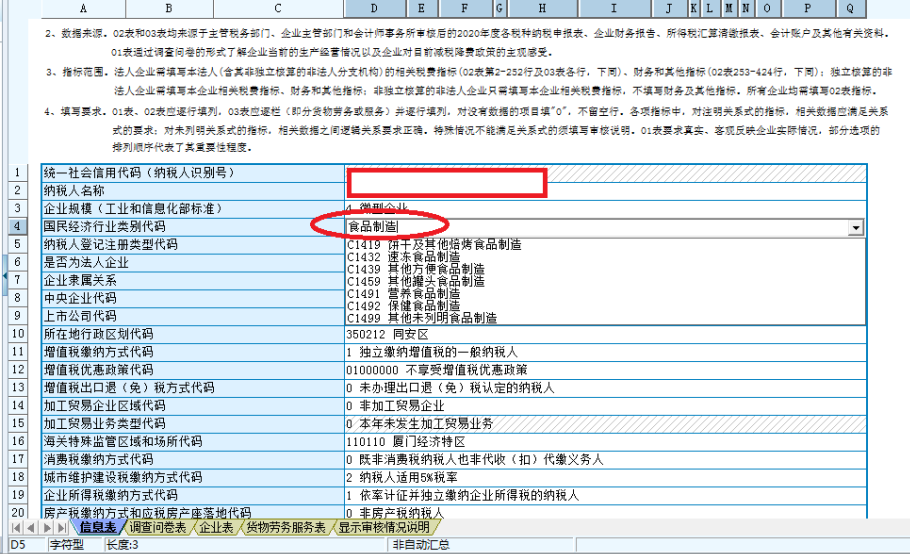Click the 消费税缴纳方式代码 label cell
This screenshot has width=910, height=554.
coord(193,460)
